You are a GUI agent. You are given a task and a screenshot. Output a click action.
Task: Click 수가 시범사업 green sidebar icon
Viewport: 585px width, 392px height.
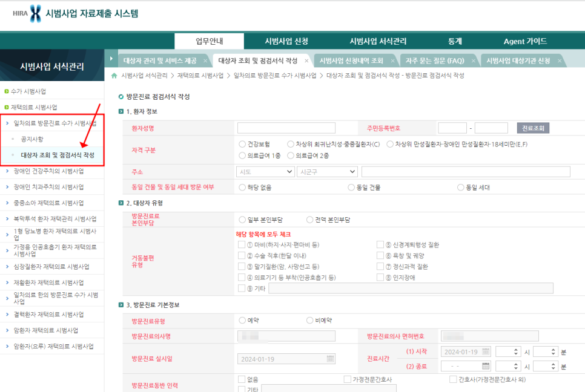pos(6,91)
